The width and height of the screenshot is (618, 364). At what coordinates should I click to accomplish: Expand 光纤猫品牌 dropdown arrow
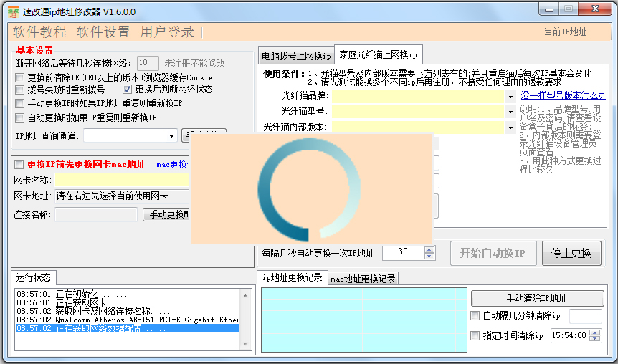click(x=510, y=97)
